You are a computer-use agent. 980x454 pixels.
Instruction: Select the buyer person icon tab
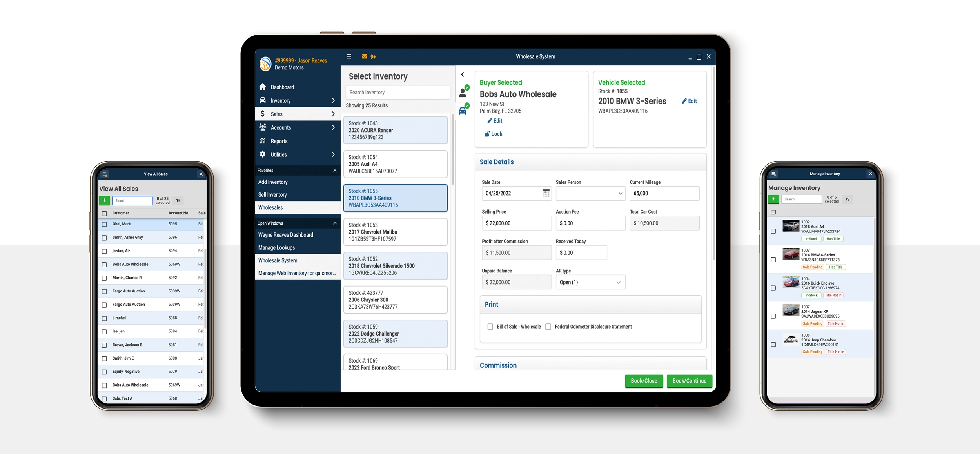tap(463, 92)
